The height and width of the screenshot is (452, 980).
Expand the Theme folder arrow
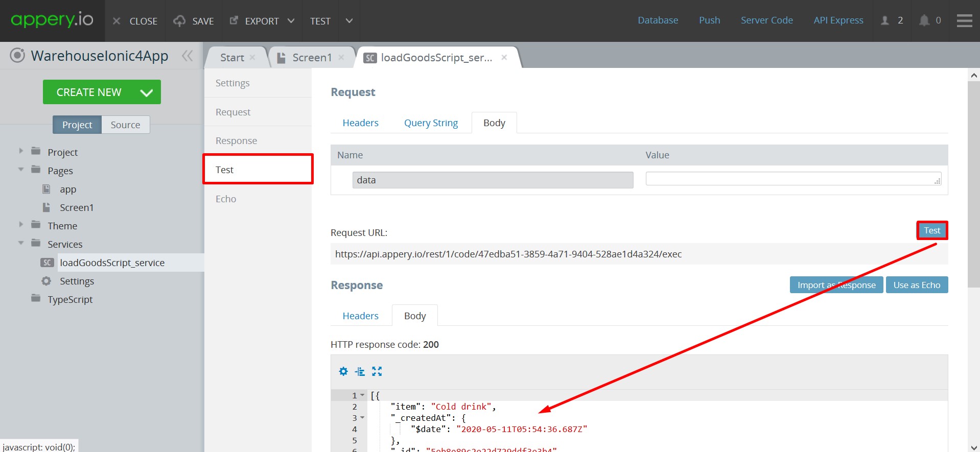[x=21, y=225]
